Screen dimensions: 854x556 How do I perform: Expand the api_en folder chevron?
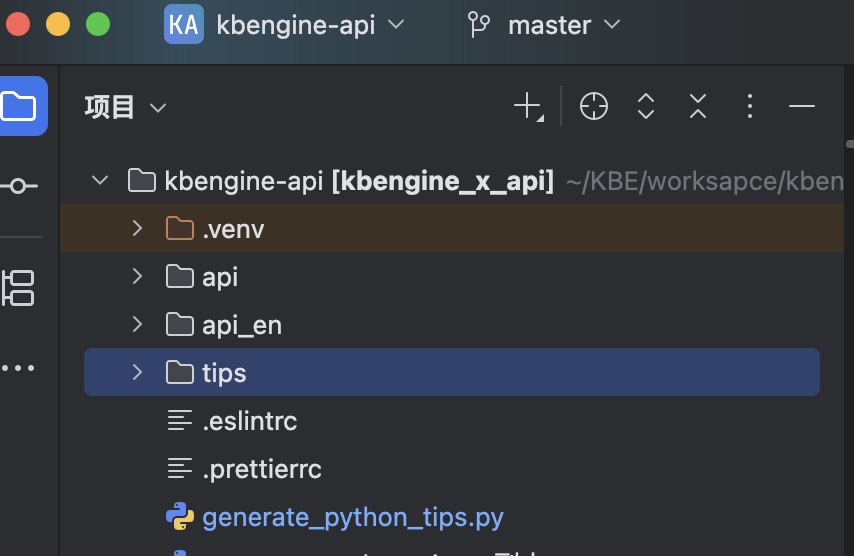[138, 325]
